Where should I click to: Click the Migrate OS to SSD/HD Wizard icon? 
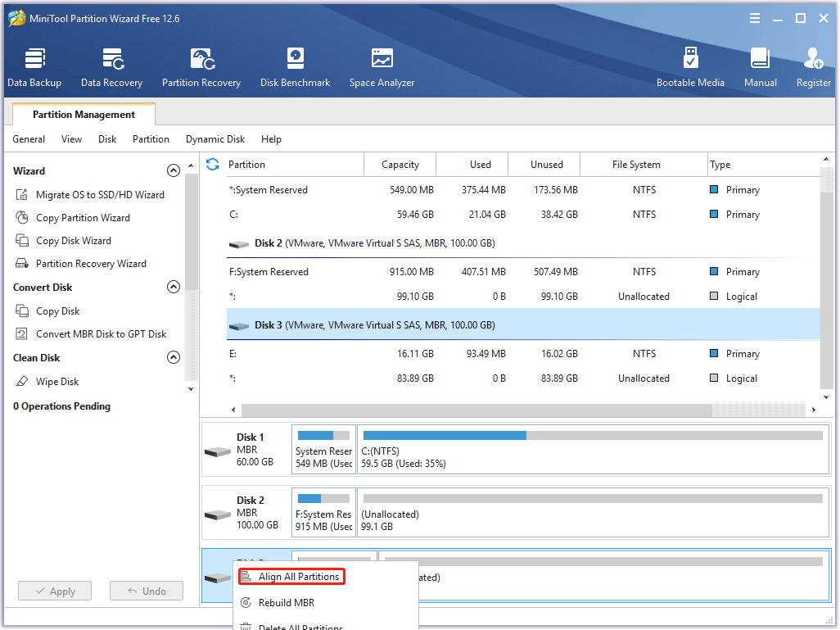coord(22,195)
